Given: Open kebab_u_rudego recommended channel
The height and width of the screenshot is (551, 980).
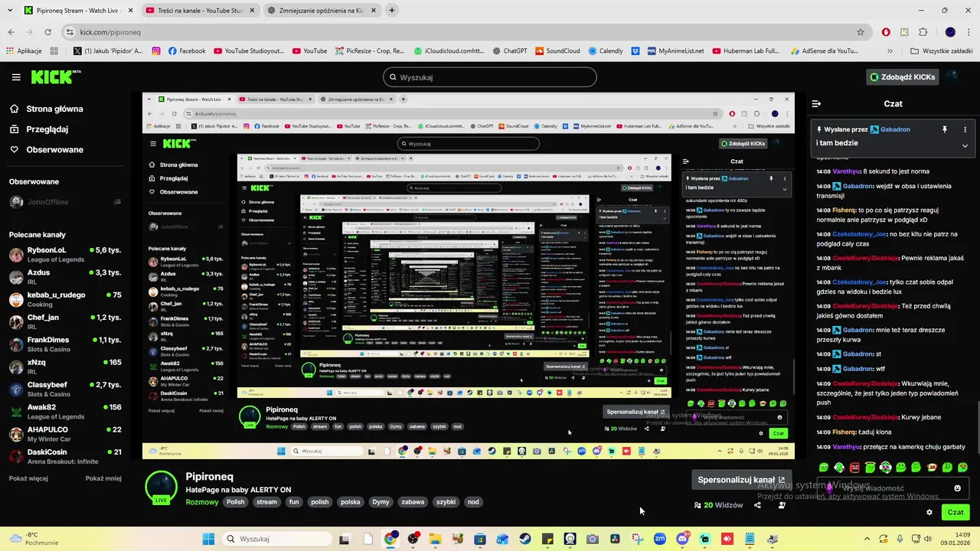Looking at the screenshot, I should pyautogui.click(x=65, y=299).
